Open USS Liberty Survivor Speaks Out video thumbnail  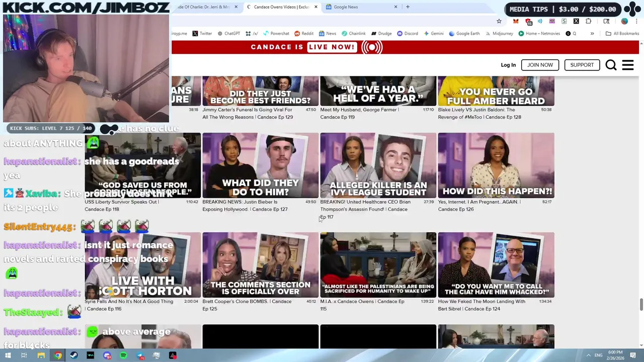(x=142, y=165)
